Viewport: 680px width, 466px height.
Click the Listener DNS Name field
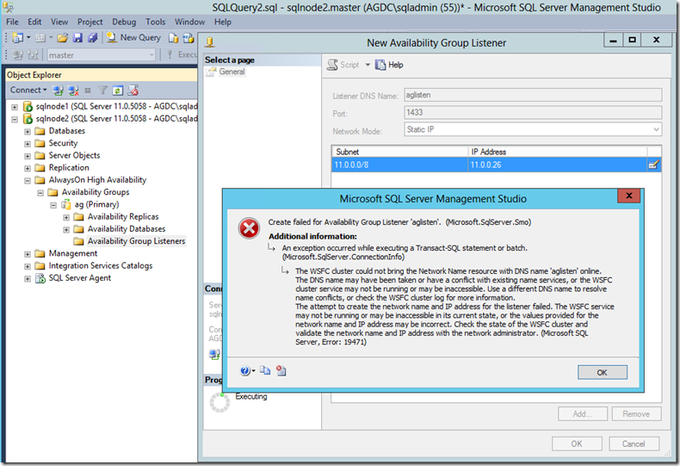click(533, 95)
